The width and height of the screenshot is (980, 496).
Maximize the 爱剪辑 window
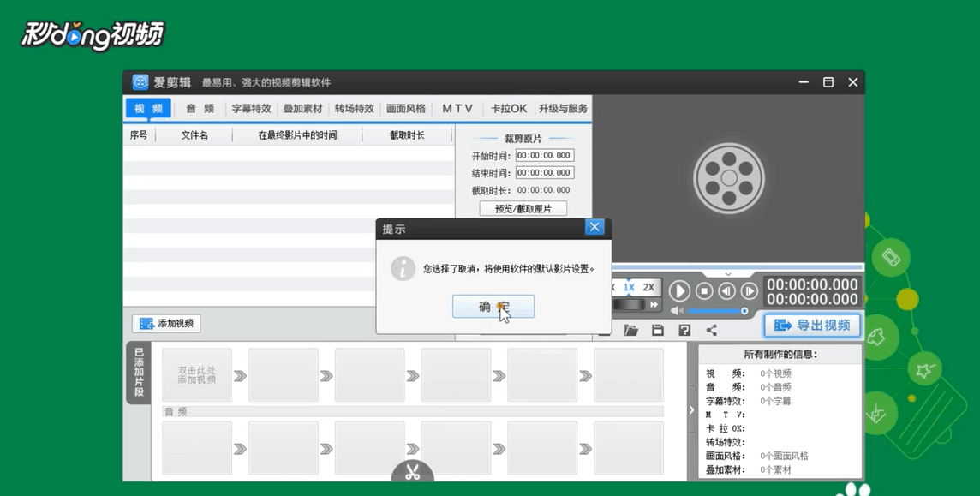pyautogui.click(x=828, y=82)
